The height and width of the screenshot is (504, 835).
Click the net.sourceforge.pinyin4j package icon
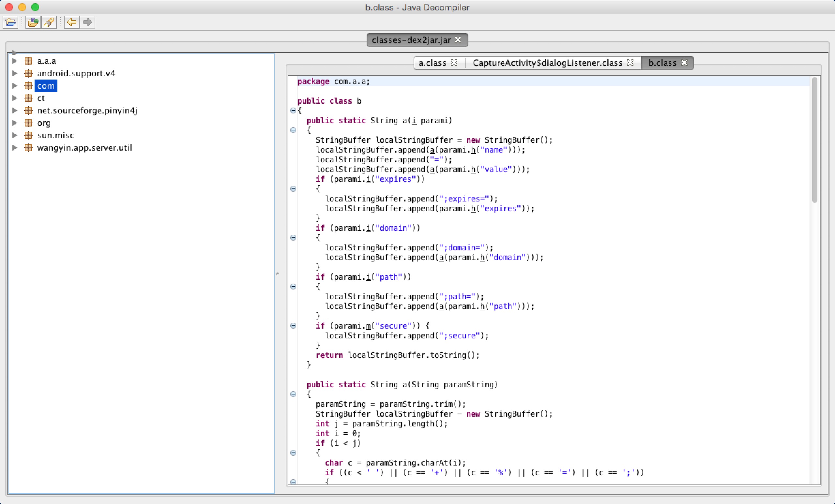pyautogui.click(x=28, y=111)
